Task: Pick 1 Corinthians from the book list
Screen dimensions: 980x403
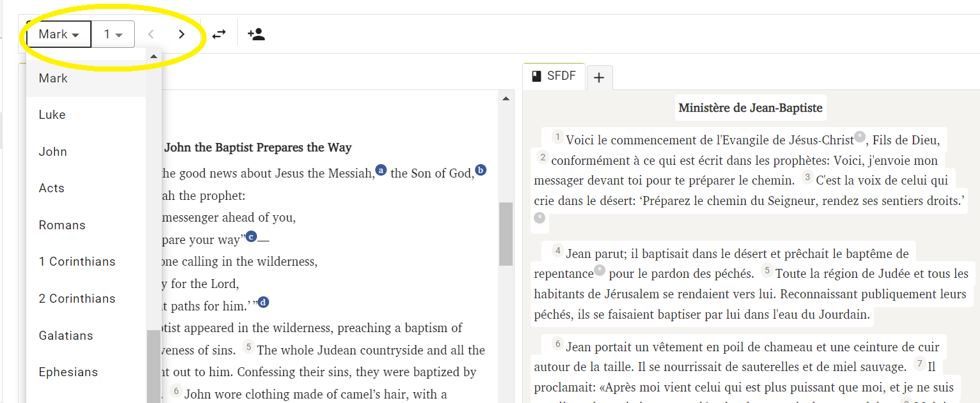Action: [x=86, y=262]
